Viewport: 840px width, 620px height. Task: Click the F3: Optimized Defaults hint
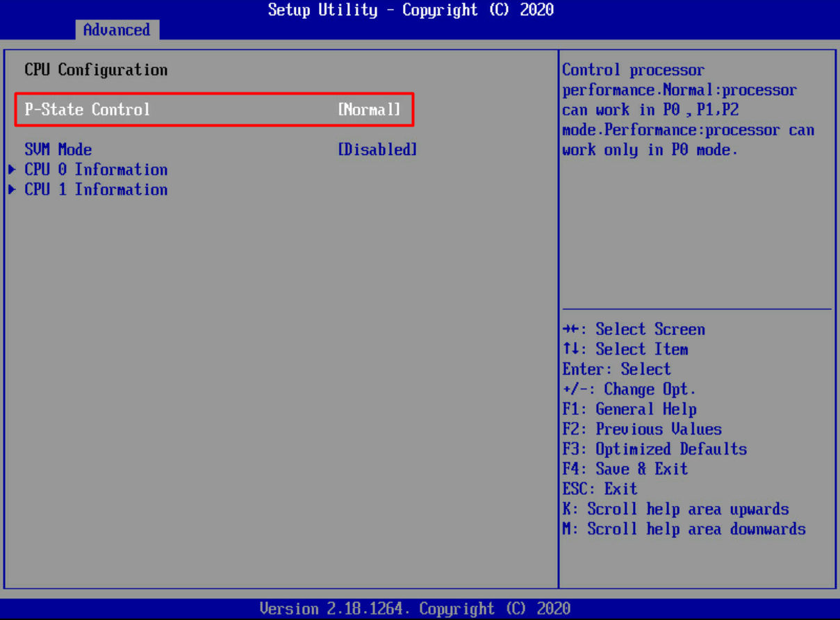pyautogui.click(x=654, y=449)
